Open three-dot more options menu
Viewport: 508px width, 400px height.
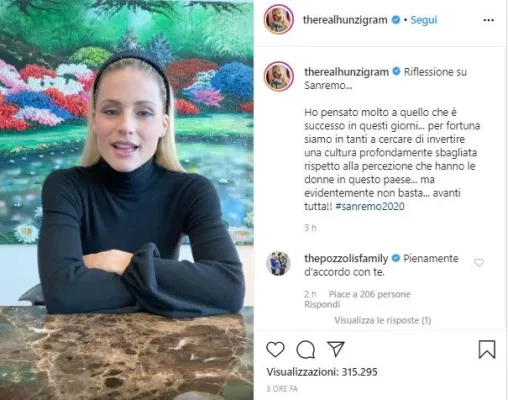(x=488, y=20)
